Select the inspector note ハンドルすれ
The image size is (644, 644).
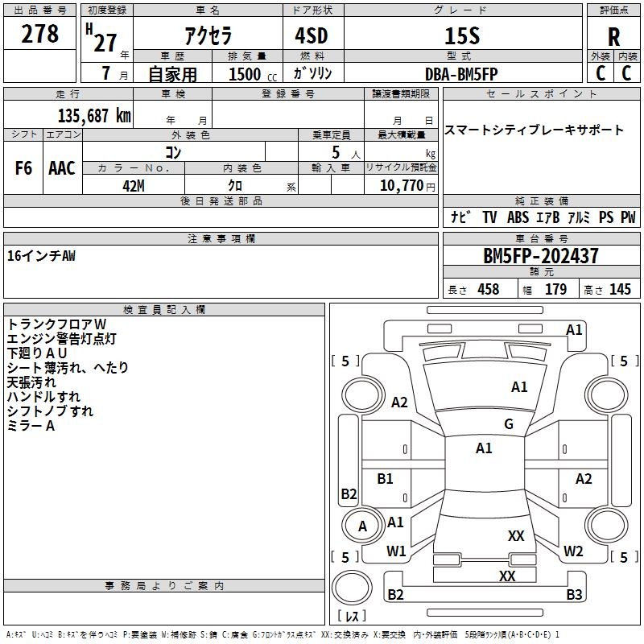[x=44, y=397]
